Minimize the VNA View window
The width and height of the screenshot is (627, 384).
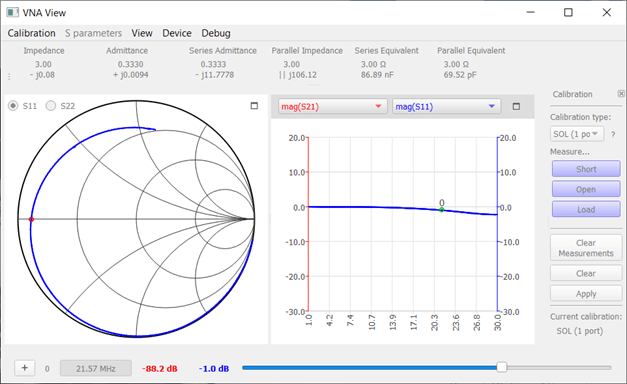click(531, 12)
